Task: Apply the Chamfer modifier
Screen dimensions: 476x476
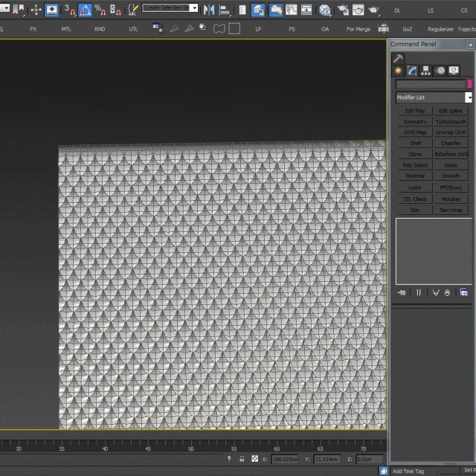Action: point(451,144)
